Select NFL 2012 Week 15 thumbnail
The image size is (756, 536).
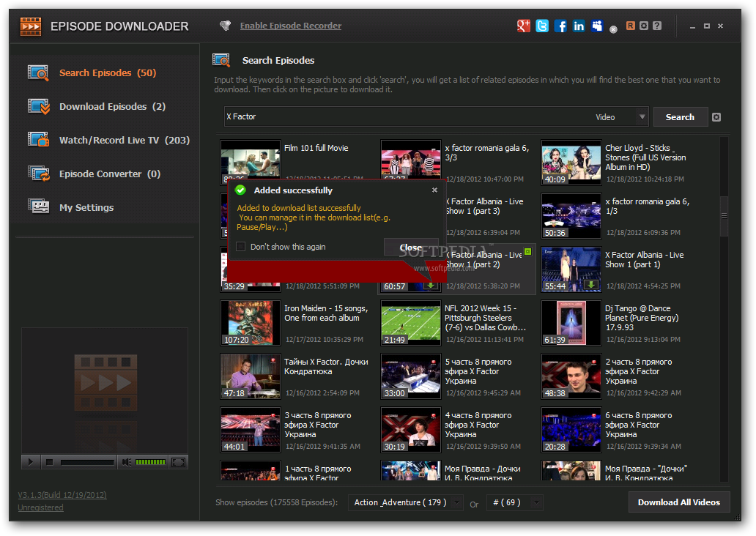[411, 323]
